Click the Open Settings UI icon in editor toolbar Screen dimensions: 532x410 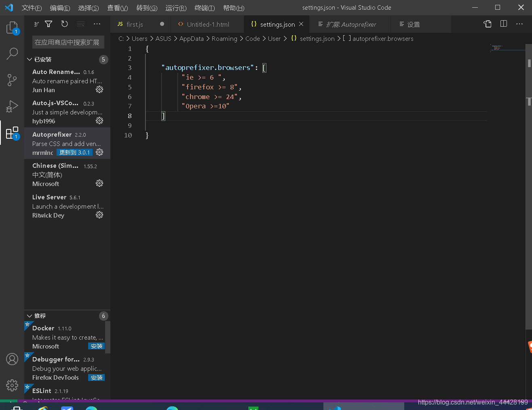pyautogui.click(x=488, y=24)
